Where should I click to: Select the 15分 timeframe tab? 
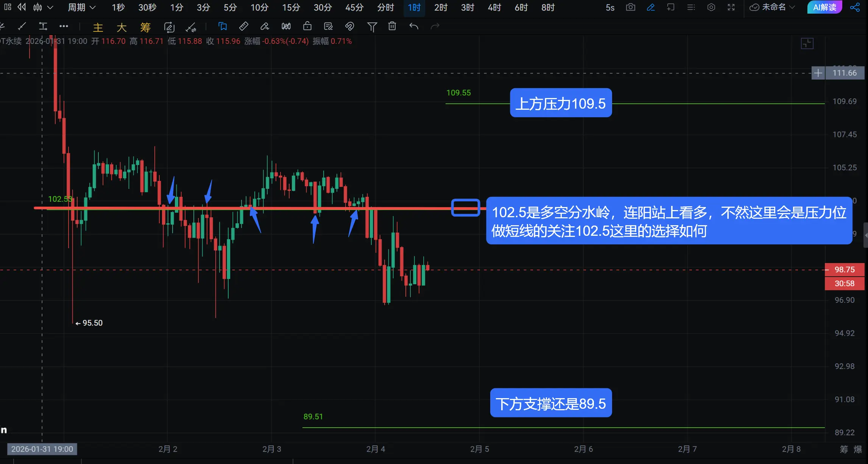(x=291, y=7)
